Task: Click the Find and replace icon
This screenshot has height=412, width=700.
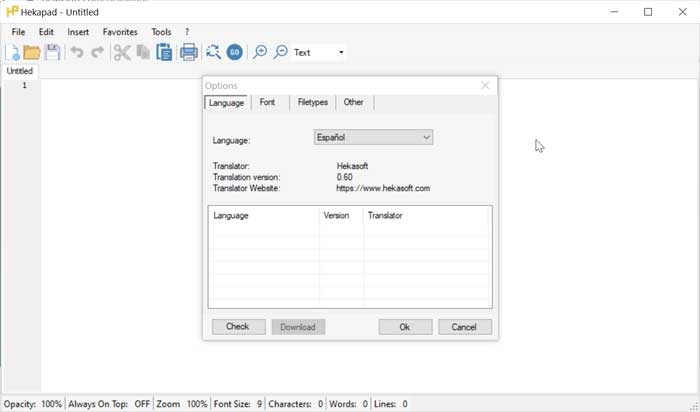Action: coord(213,53)
